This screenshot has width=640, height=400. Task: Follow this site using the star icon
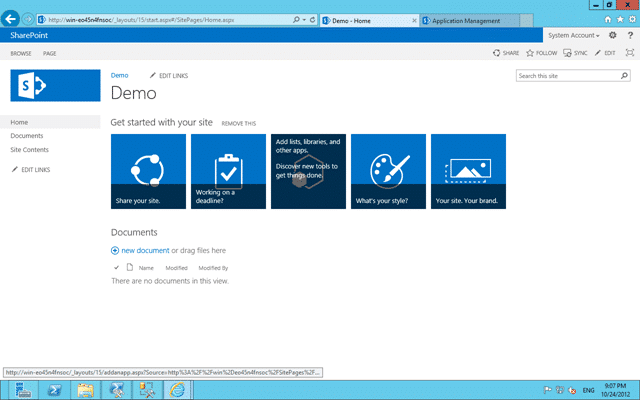click(530, 53)
